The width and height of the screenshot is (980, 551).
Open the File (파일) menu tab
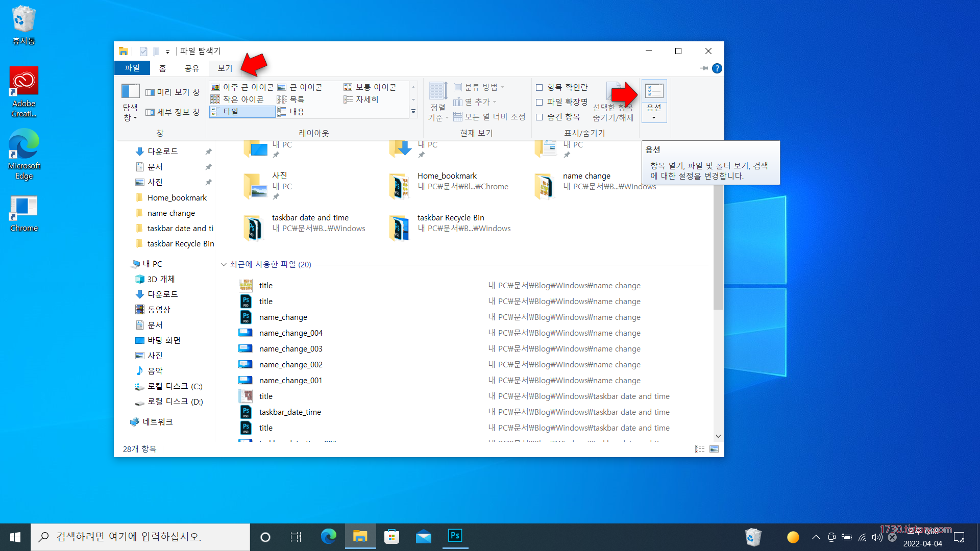pos(132,68)
